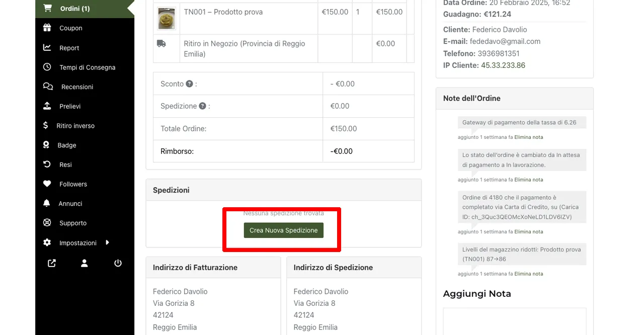The width and height of the screenshot is (644, 335).
Task: Open the Impostazioni menu label
Action: (78, 243)
